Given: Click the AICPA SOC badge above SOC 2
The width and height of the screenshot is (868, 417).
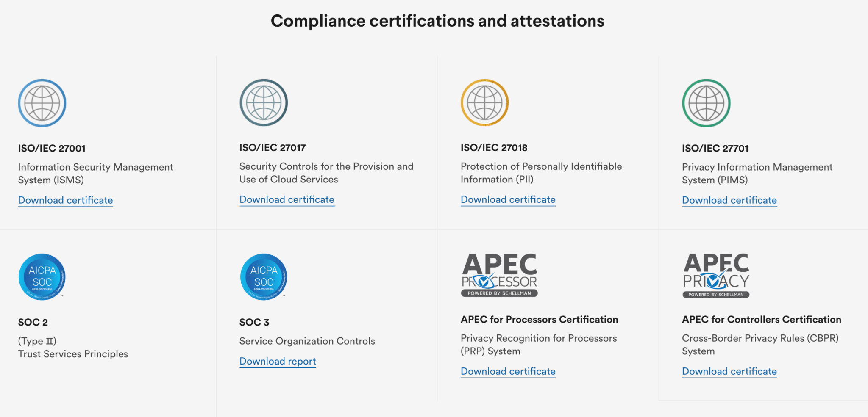Looking at the screenshot, I should point(42,277).
